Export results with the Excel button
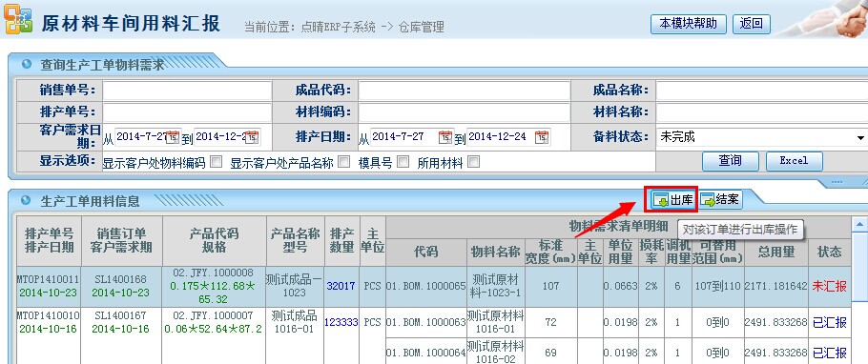The image size is (868, 364). click(794, 160)
